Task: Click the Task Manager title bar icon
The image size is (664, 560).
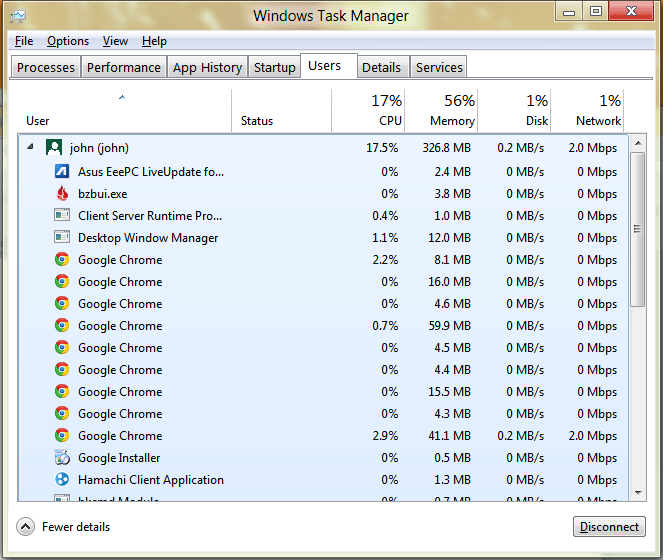Action: point(18,16)
